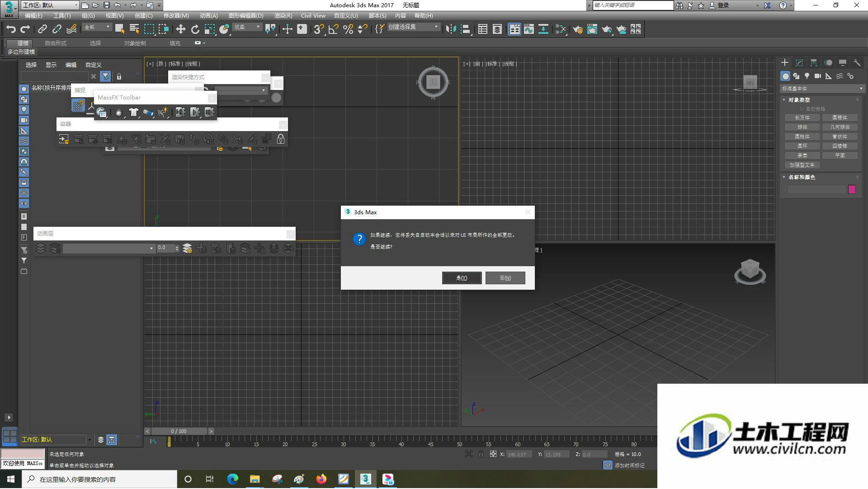The image size is (868, 489).
Task: Select Cameras category in Create panel
Action: tap(818, 76)
